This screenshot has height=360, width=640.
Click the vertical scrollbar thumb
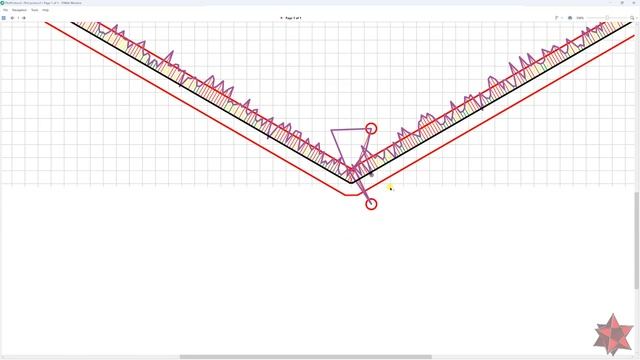click(x=637, y=240)
